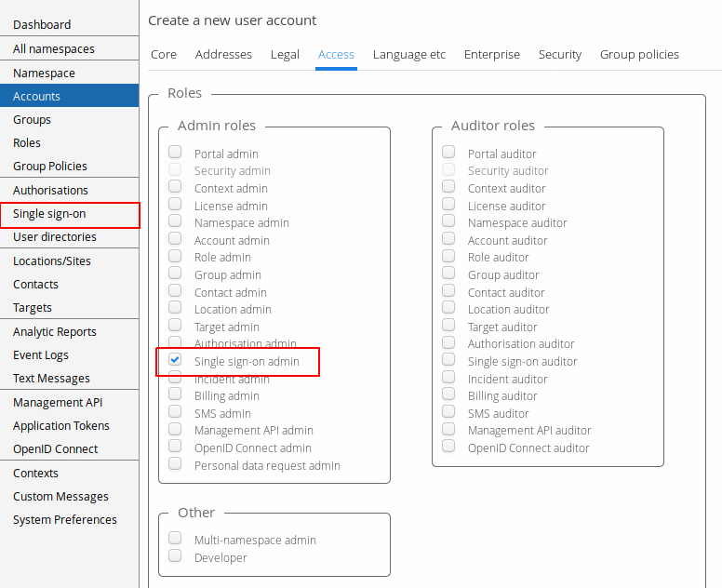Uncheck the Single sign-on admin checkbox
This screenshot has width=722, height=588.
pos(175,360)
